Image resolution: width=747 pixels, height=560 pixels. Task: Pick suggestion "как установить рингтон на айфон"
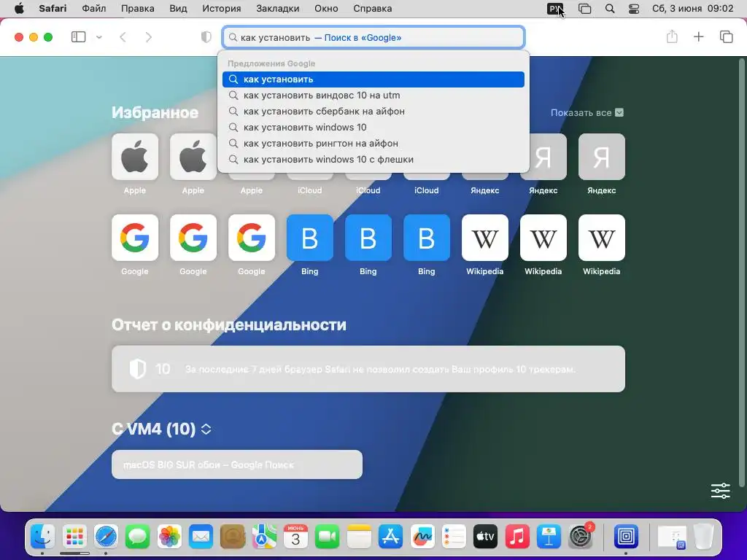click(x=373, y=144)
